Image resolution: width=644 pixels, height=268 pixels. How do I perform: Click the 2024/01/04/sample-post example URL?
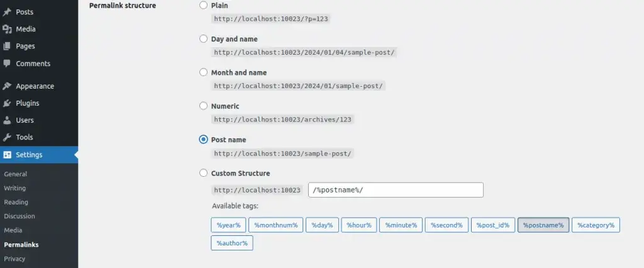[x=304, y=53]
